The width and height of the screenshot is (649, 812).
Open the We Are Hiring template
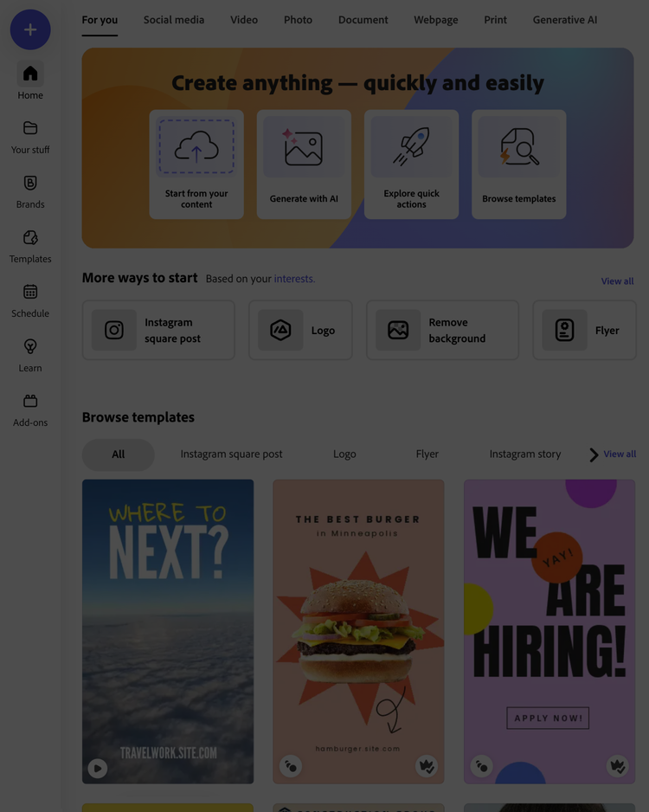coord(549,631)
